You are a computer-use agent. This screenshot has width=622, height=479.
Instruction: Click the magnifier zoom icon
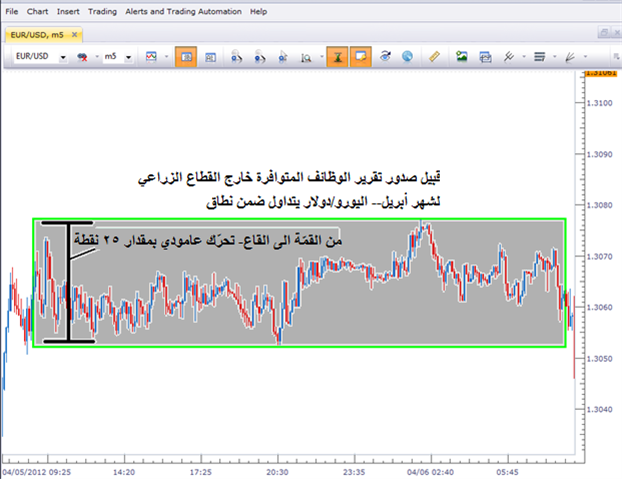pyautogui.click(x=306, y=57)
